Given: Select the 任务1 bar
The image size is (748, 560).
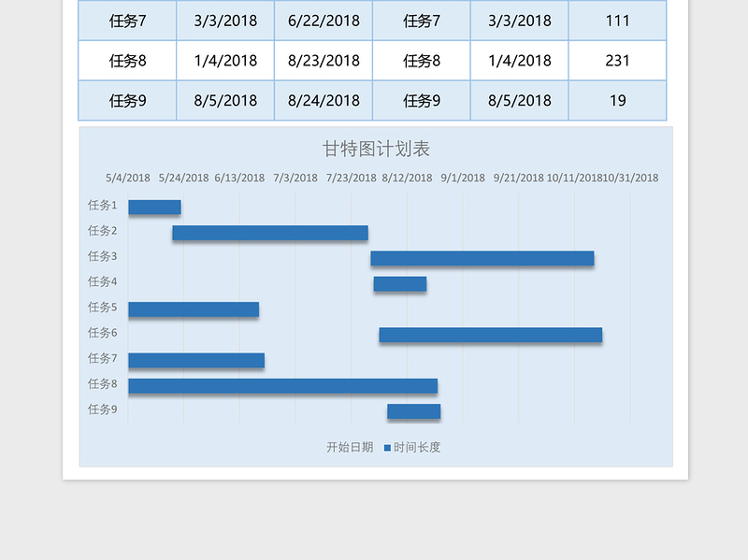Looking at the screenshot, I should coord(156,206).
